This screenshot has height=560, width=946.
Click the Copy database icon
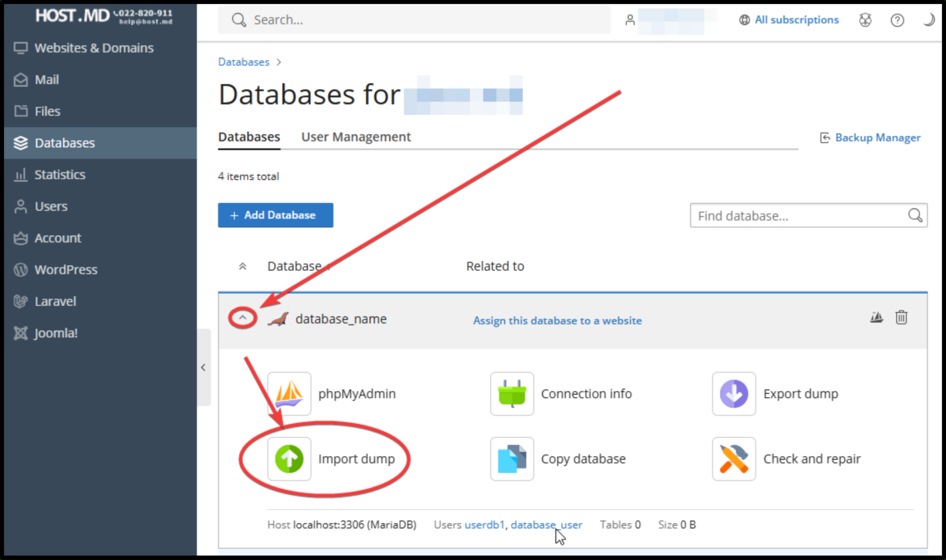click(x=512, y=459)
